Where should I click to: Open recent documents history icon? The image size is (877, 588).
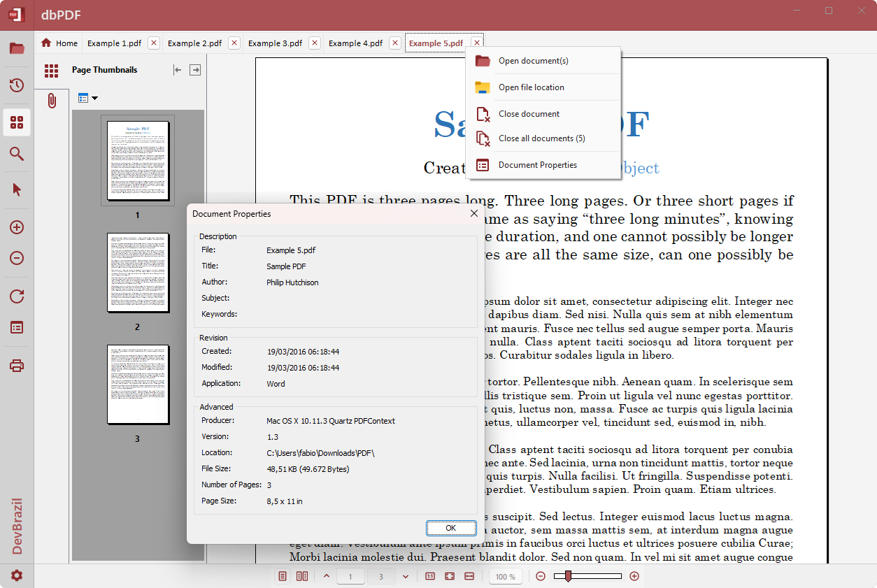(17, 85)
